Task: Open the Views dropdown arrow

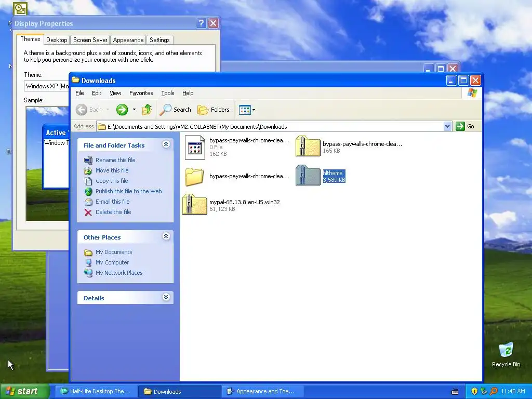Action: tap(254, 110)
